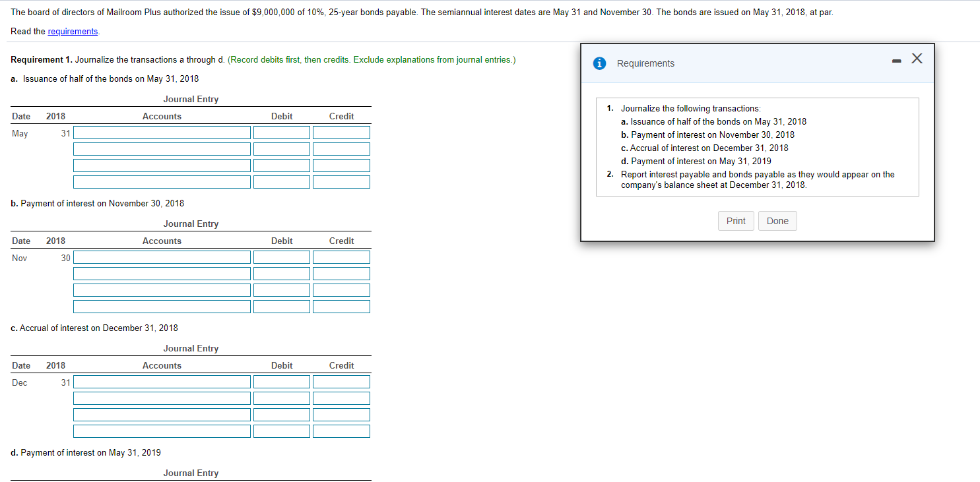This screenshot has height=482, width=980.
Task: Select the first Debit field of the May 31 entry
Action: tap(282, 133)
